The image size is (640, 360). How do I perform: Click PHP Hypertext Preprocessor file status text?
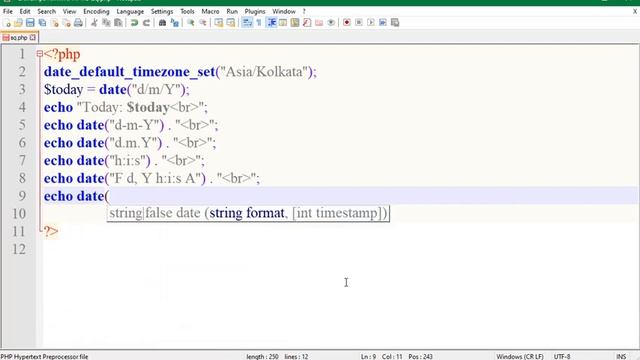(x=44, y=356)
